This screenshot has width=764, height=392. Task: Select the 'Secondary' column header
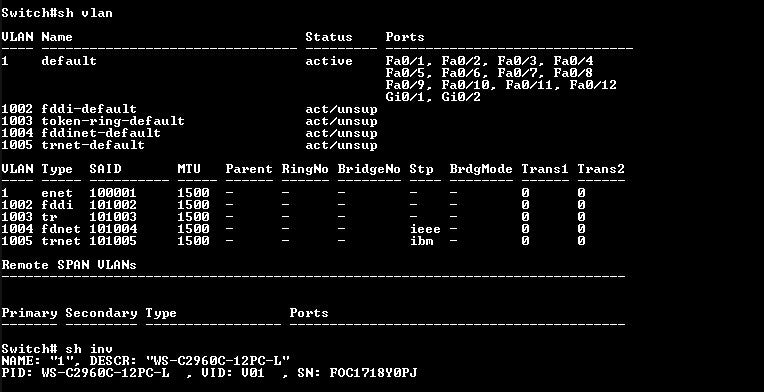[x=101, y=313]
